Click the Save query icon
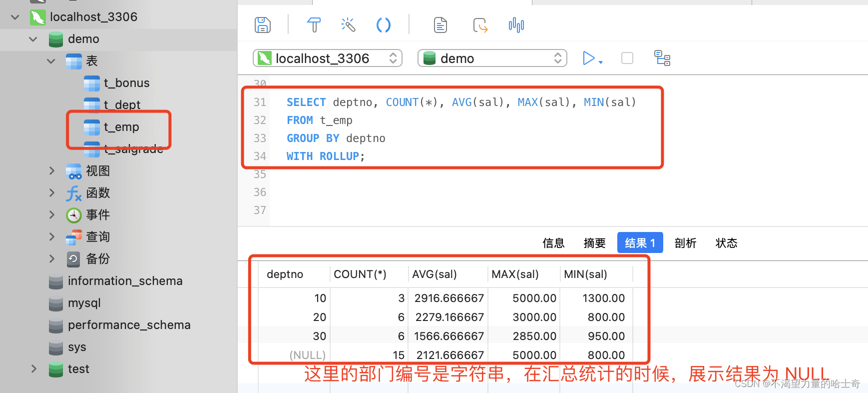Image resolution: width=868 pixels, height=393 pixels. pos(263,25)
